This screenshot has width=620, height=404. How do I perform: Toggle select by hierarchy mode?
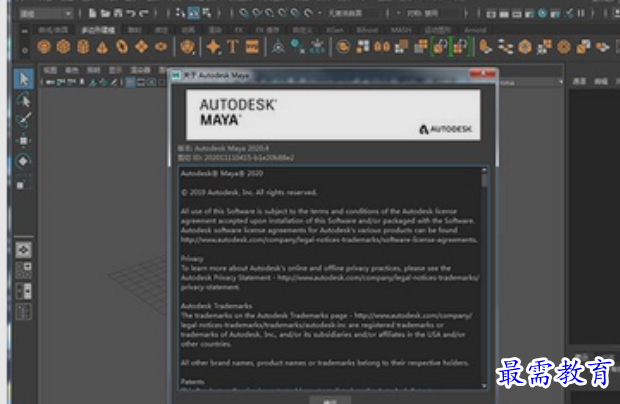(180, 13)
